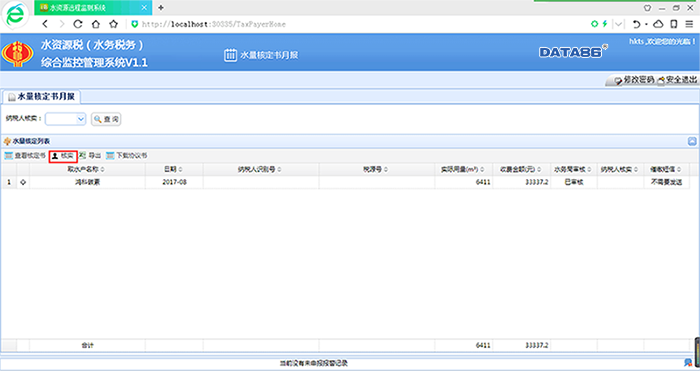The image size is (700, 371).
Task: Click the icon at the status bar right end
Action: [688, 363]
